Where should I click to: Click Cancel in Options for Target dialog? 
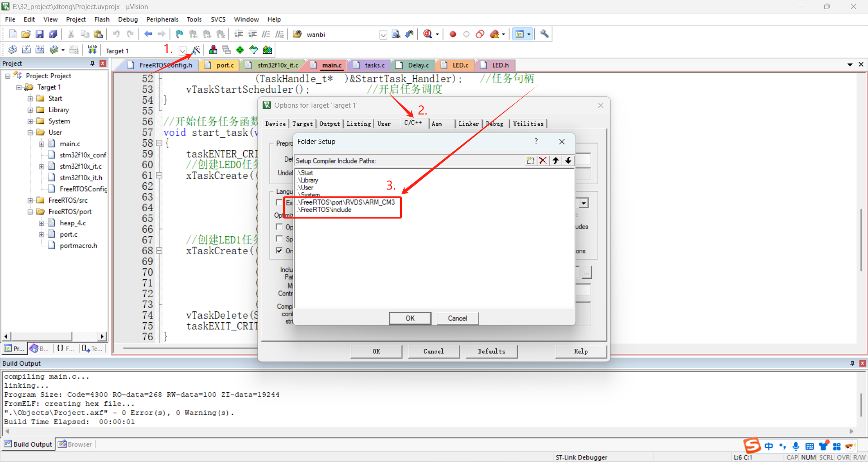click(x=434, y=351)
